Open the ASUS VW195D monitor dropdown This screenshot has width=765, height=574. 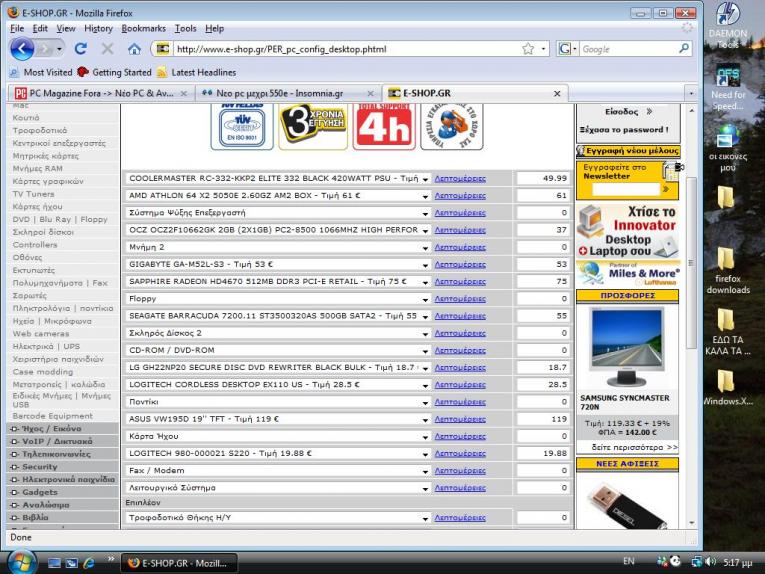tap(278, 419)
